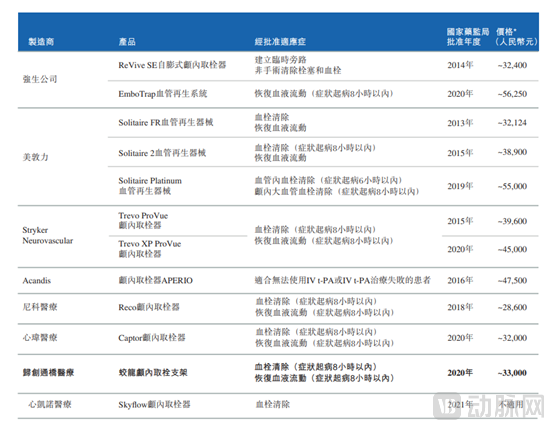554x430 pixels.
Task: Select the 心凱諾醫療 manufacturer cell
Action: (50, 404)
